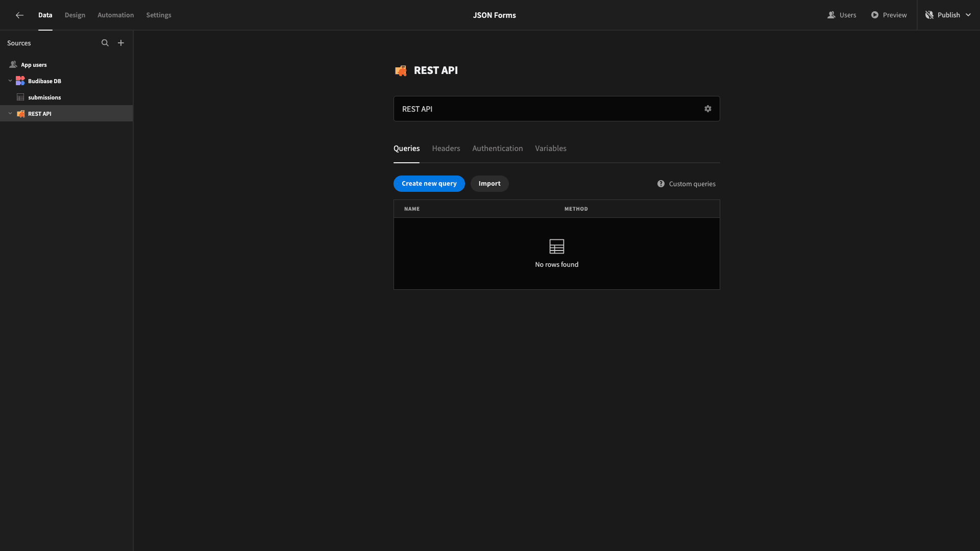Click the REST API icon in the sidebar

20,114
